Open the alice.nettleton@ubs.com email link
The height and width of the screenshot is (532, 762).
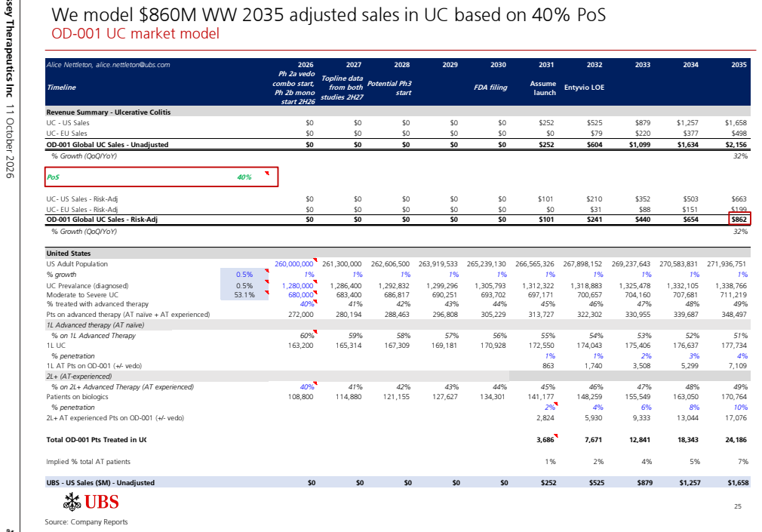coord(133,65)
